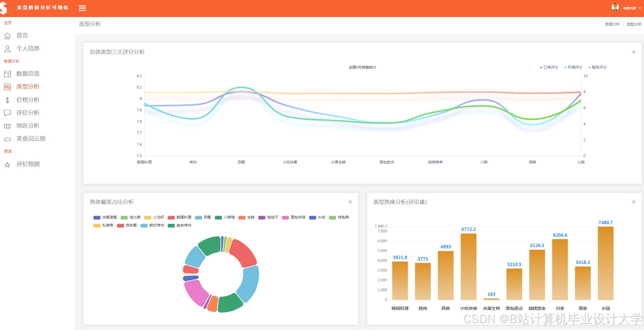Select 类型分析 in the breadcrumb
This screenshot has height=330, width=644.
(634, 24)
